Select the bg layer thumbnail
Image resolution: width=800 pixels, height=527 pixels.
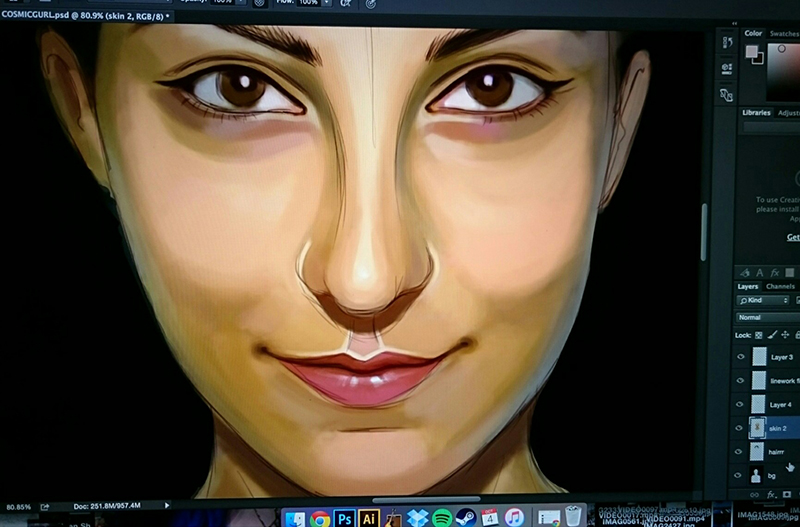coord(756,475)
